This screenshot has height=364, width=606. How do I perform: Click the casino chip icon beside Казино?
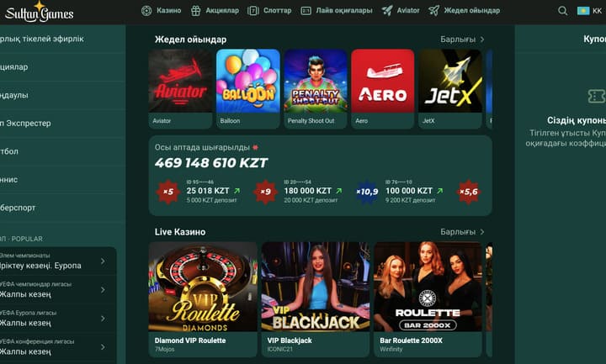coord(146,11)
